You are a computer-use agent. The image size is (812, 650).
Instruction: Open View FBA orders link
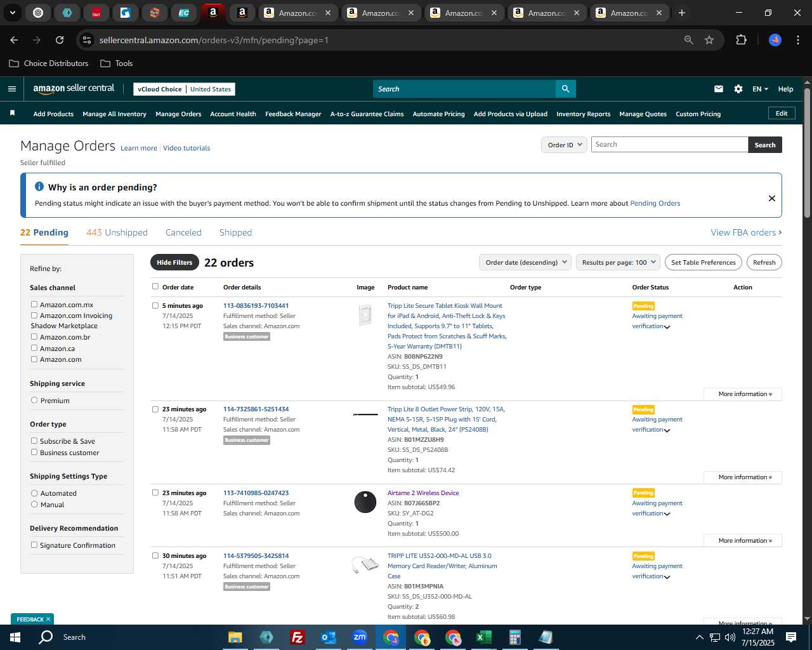pos(746,232)
